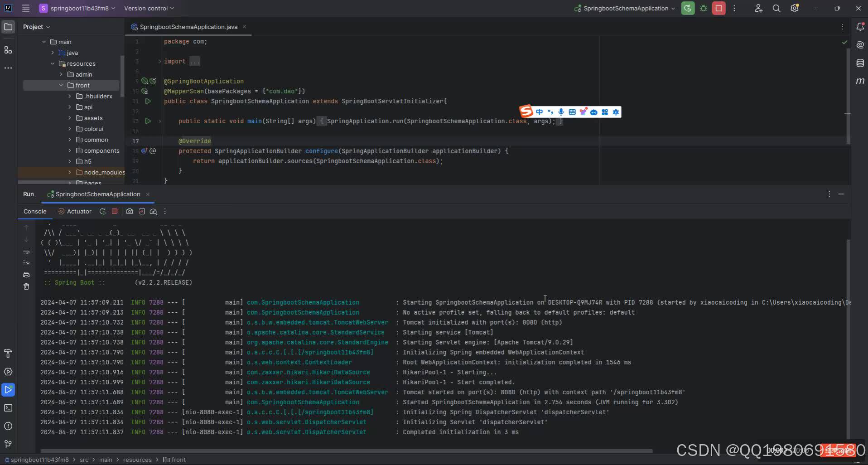This screenshot has height=465, width=868.
Task: Expand the java folder
Action: click(53, 53)
